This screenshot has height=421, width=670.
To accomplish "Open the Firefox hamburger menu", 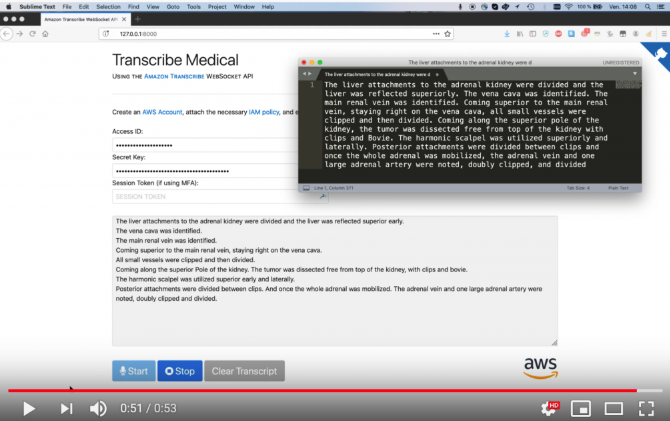I will 664,34.
